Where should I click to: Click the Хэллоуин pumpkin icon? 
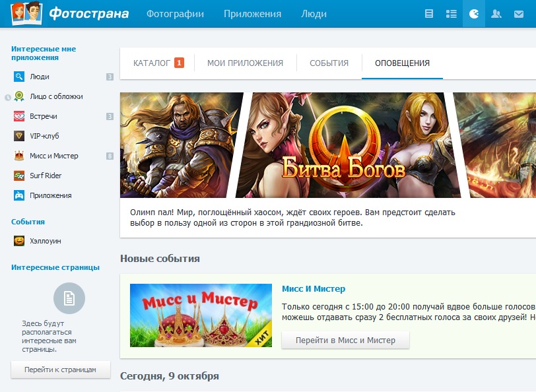click(19, 241)
